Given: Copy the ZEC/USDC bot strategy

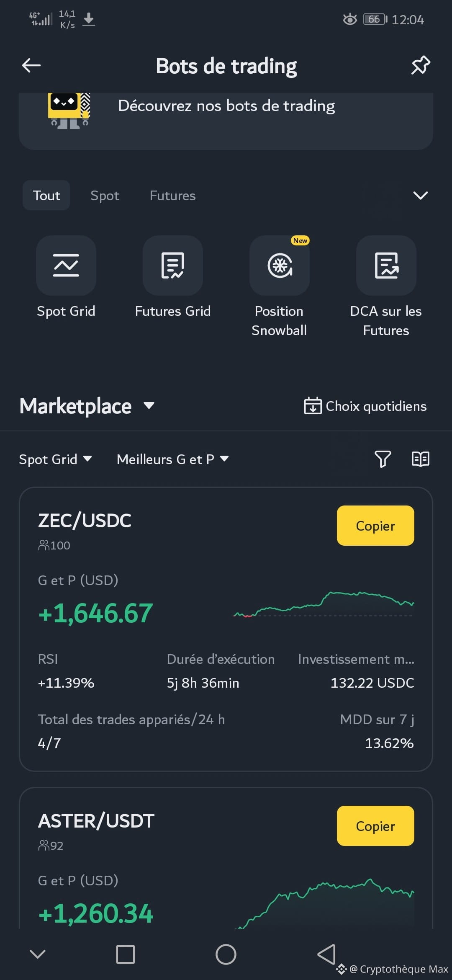Looking at the screenshot, I should [x=375, y=526].
